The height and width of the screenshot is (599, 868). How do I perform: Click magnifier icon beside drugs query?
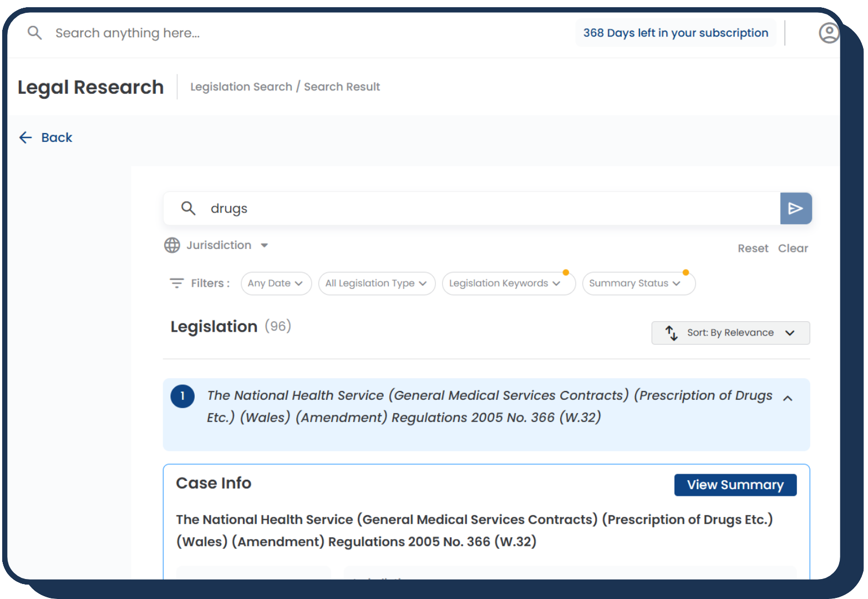pyautogui.click(x=189, y=209)
